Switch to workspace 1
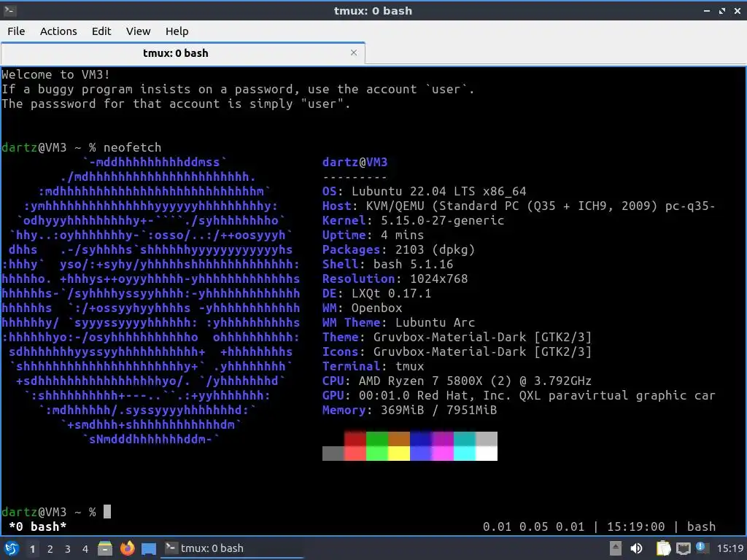 tap(32, 549)
